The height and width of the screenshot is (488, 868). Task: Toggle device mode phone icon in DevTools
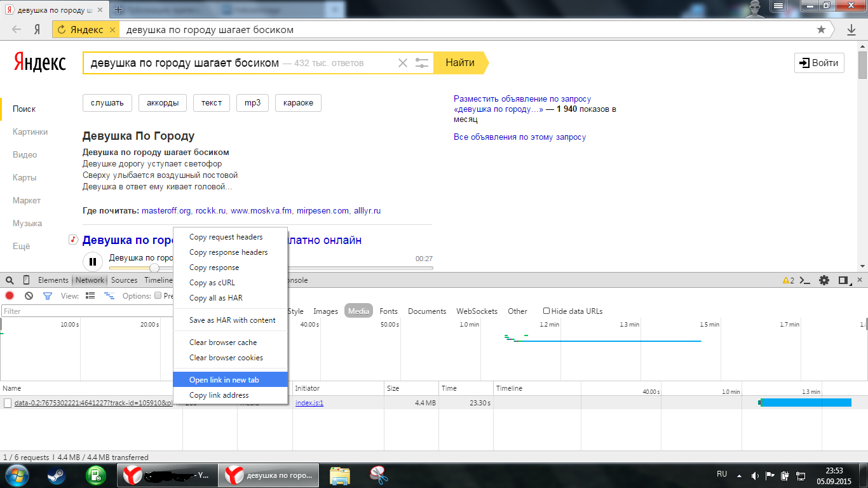point(26,280)
